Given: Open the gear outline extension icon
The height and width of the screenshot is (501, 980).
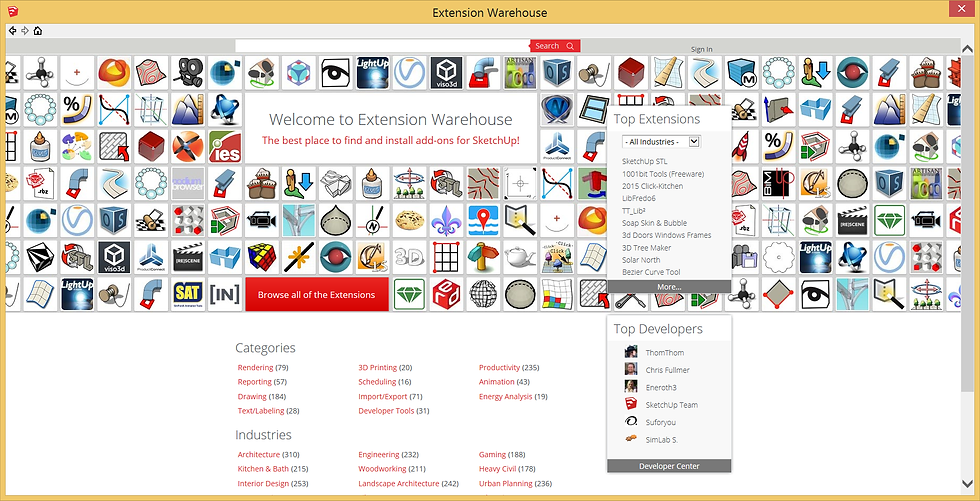Looking at the screenshot, I should 778,257.
